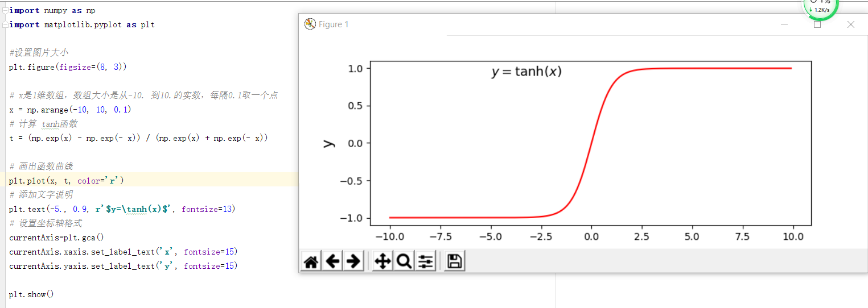This screenshot has height=308, width=868.
Task: Maximize the Figure 1 window
Action: point(817,24)
